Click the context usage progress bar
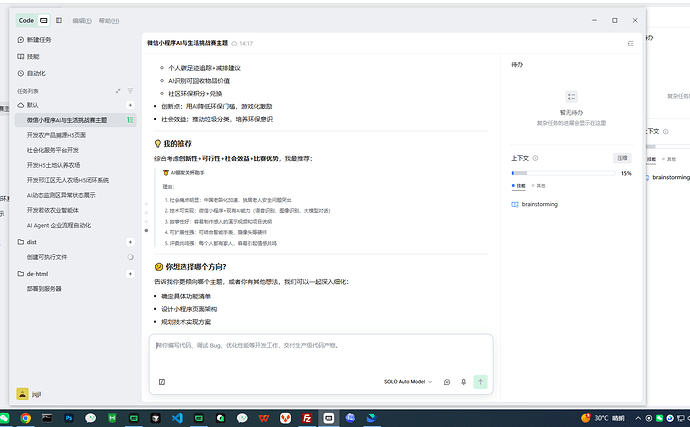 (563, 173)
